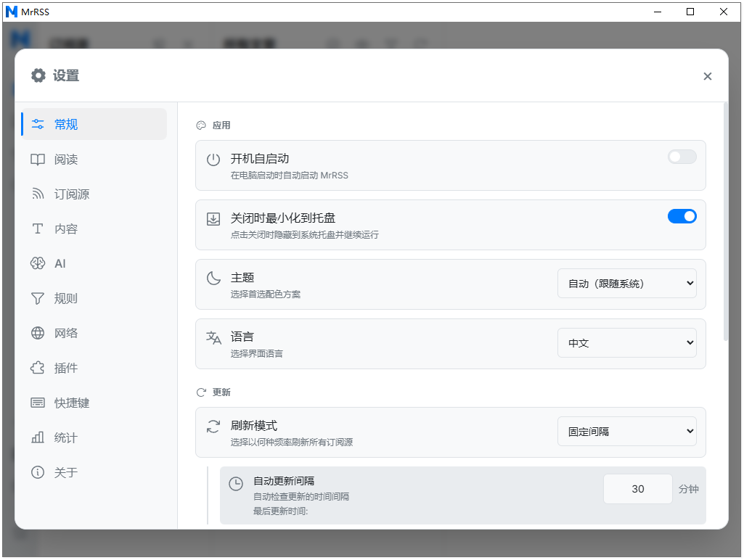Viewport: 744px width, 560px height.
Task: Click the AI brain icon in sidebar
Action: coord(38,263)
